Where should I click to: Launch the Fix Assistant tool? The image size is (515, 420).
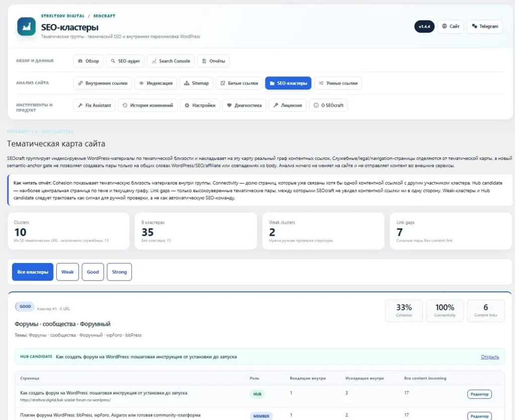click(94, 105)
